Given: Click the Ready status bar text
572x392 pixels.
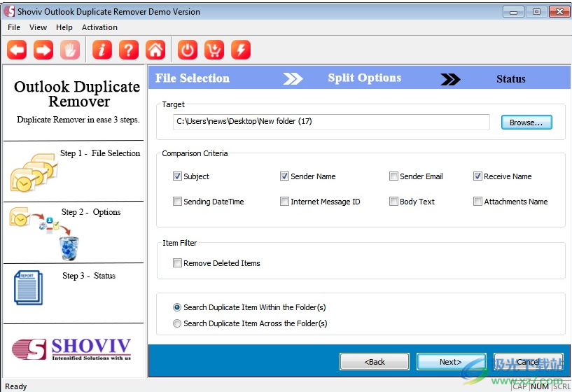Looking at the screenshot, I should coord(15,386).
